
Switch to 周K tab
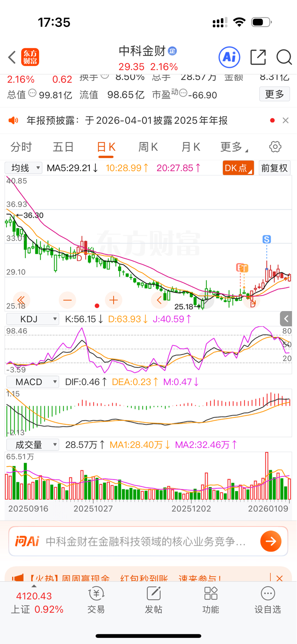click(x=148, y=147)
